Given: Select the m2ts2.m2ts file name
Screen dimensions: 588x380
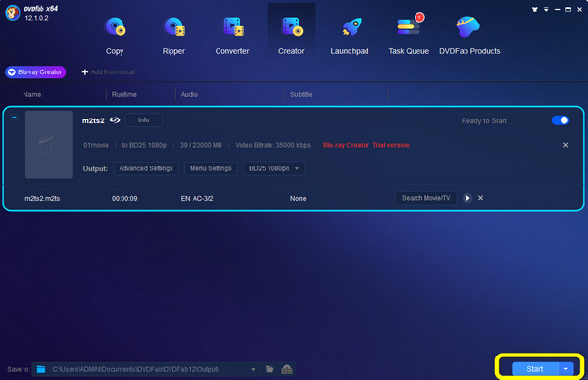Looking at the screenshot, I should (42, 198).
